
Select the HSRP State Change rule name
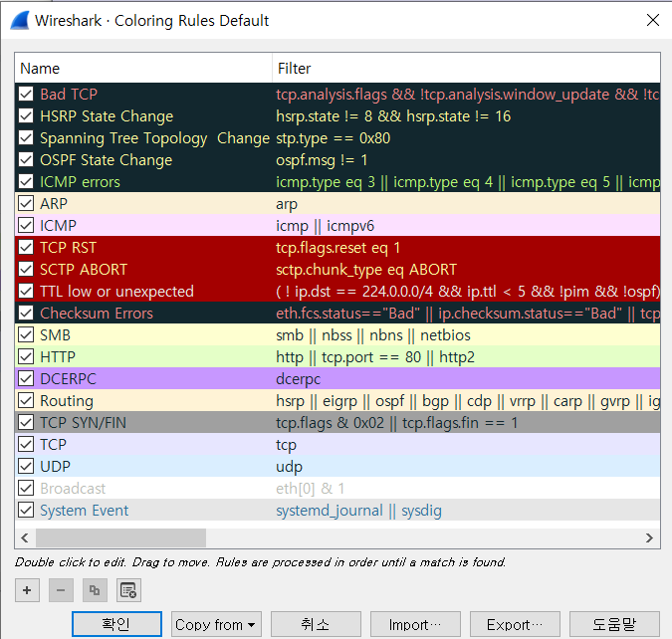click(x=107, y=116)
